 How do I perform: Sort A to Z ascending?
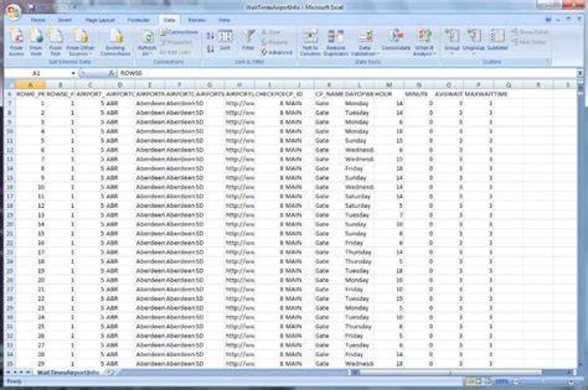(x=211, y=36)
